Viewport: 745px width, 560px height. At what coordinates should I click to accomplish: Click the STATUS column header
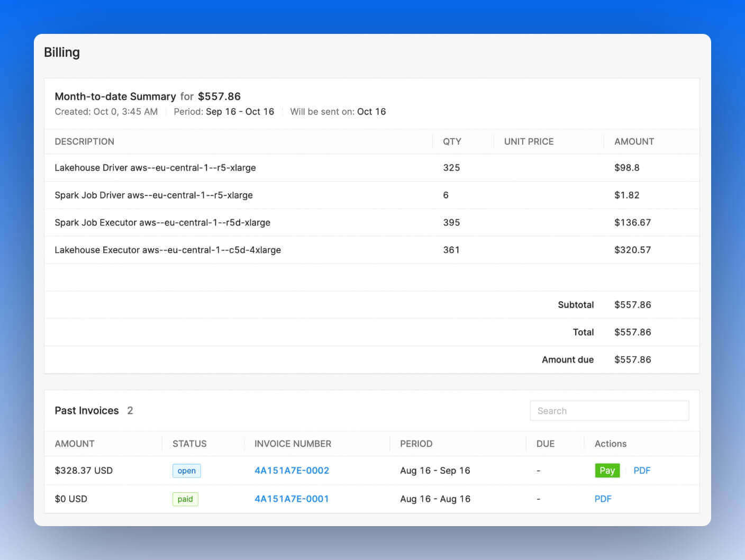[189, 444]
